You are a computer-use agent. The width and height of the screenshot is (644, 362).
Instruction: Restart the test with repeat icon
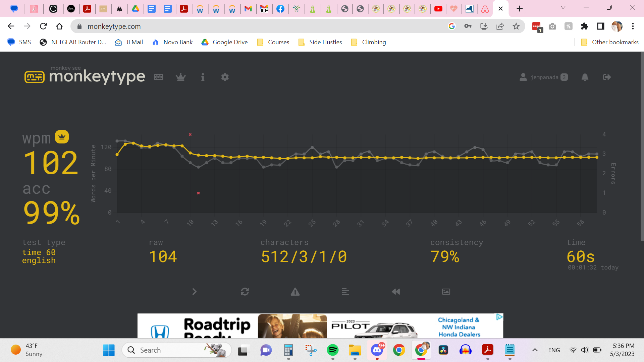point(245,292)
